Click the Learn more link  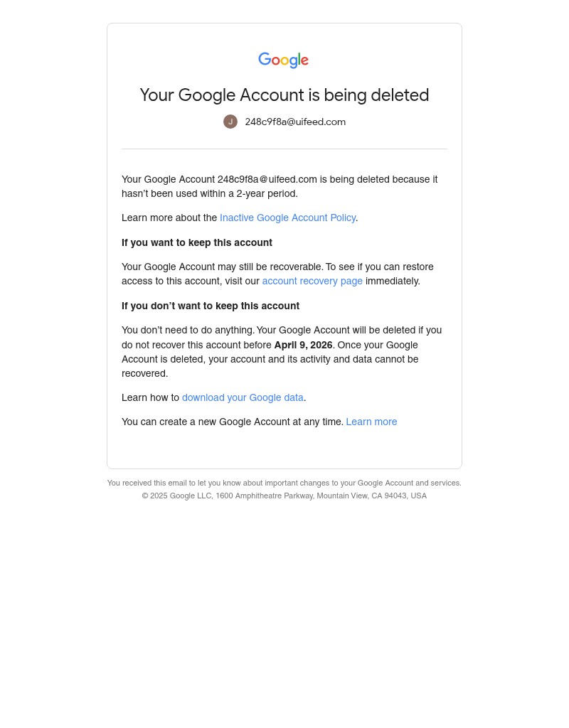pyautogui.click(x=371, y=422)
